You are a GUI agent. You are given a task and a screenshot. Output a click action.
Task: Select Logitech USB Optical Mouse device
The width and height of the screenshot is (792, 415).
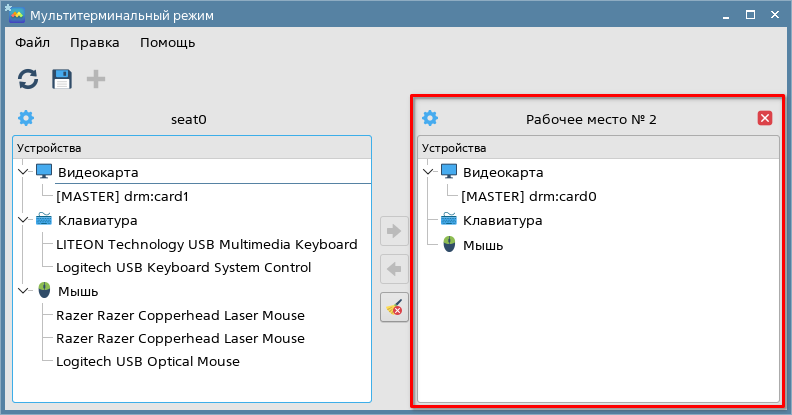147,361
